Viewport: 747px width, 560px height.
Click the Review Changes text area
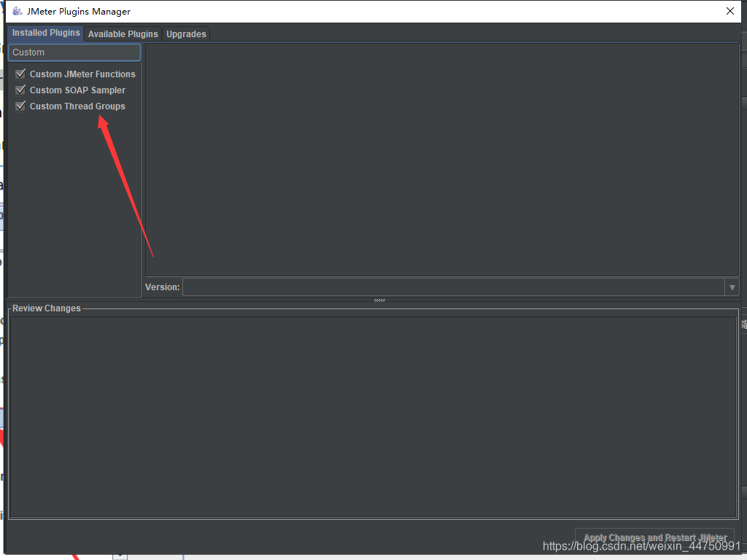[x=373, y=416]
